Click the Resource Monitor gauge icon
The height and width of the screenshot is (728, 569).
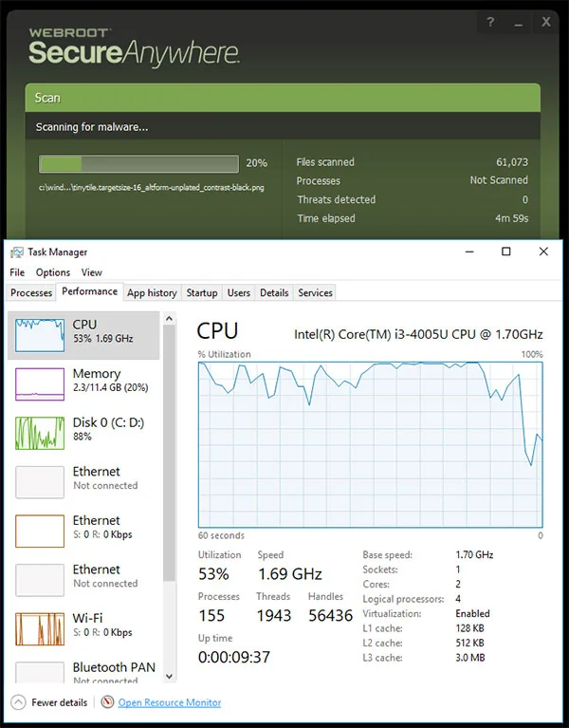107,701
